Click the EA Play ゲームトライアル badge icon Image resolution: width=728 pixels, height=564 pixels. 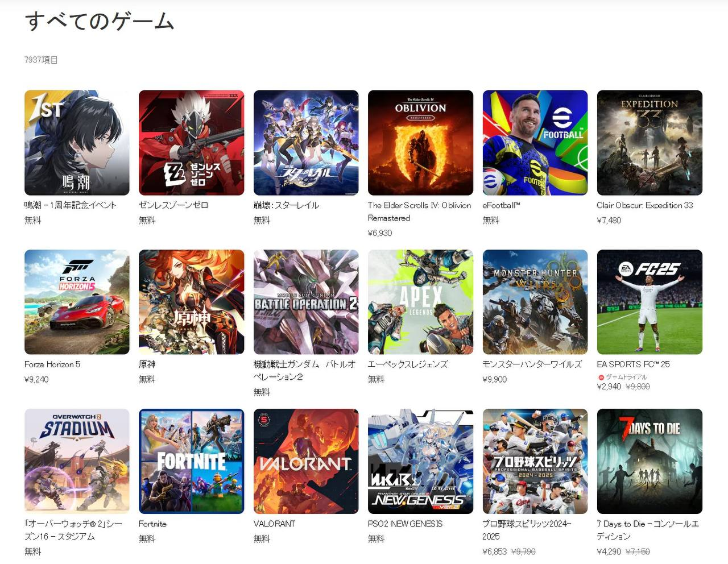pyautogui.click(x=601, y=378)
